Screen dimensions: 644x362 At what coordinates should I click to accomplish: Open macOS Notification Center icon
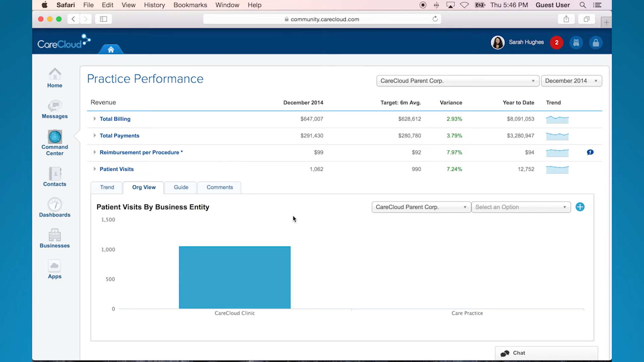(597, 5)
